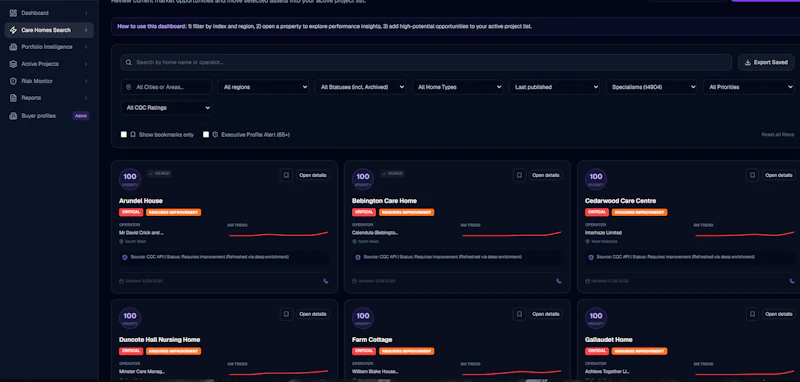Open the Specialisms dropdown
800x382 pixels.
[x=652, y=87]
